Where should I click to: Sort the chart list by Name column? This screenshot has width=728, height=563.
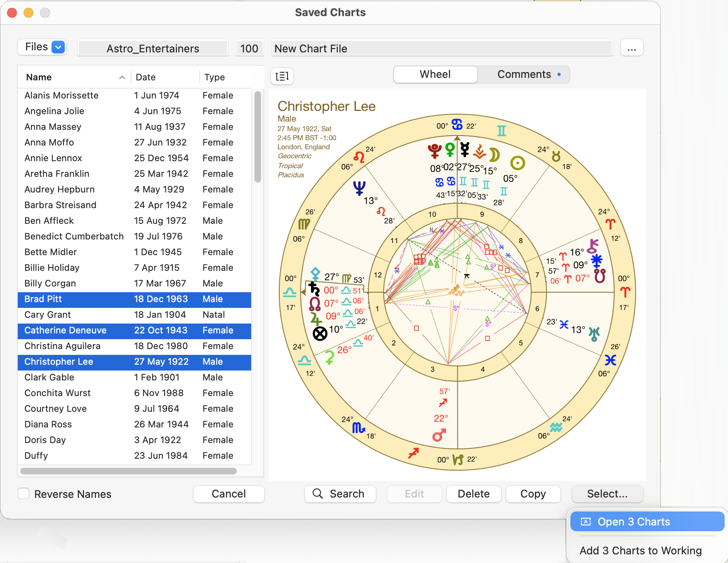coord(38,77)
